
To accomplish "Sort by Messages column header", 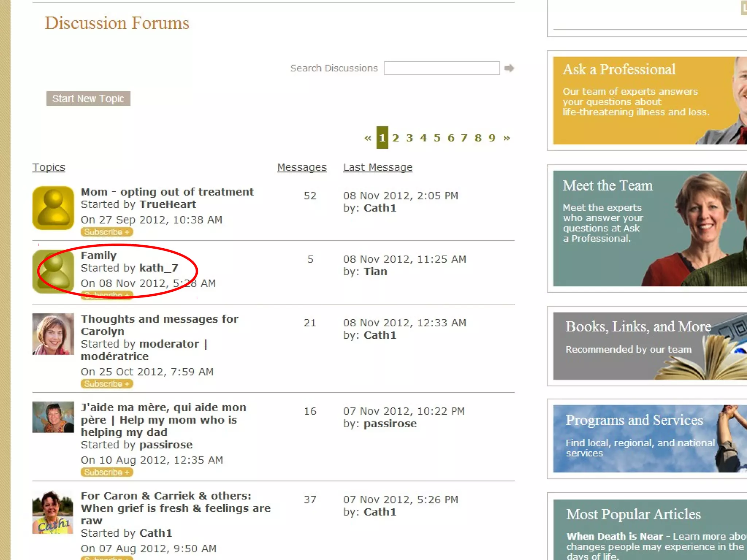I will coord(302,167).
